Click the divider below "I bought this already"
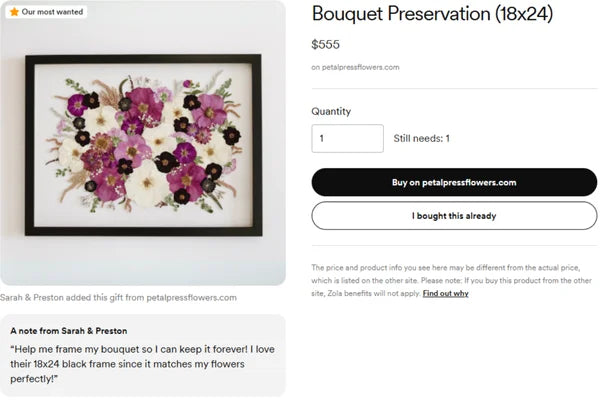The image size is (600, 400). [454, 246]
